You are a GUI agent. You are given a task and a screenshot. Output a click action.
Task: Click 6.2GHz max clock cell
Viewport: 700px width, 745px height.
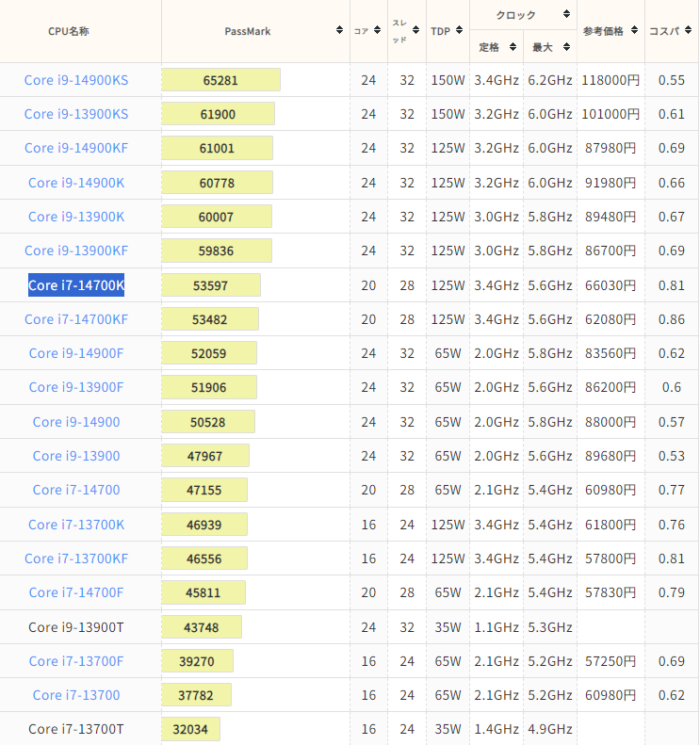point(550,80)
